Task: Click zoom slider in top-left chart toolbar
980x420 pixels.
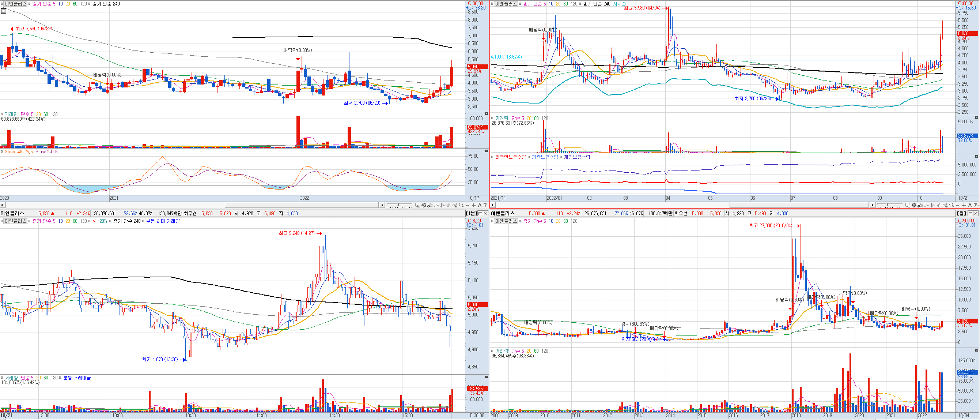Action: (x=399, y=205)
